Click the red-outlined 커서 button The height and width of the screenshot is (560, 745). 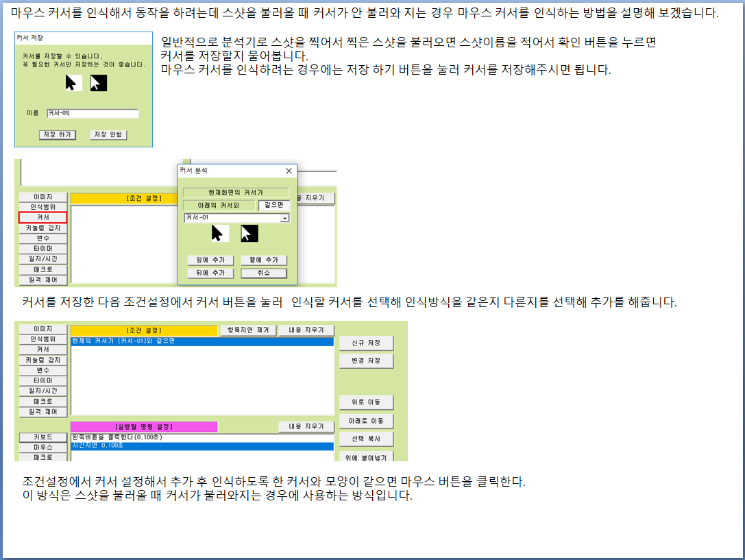tap(42, 217)
